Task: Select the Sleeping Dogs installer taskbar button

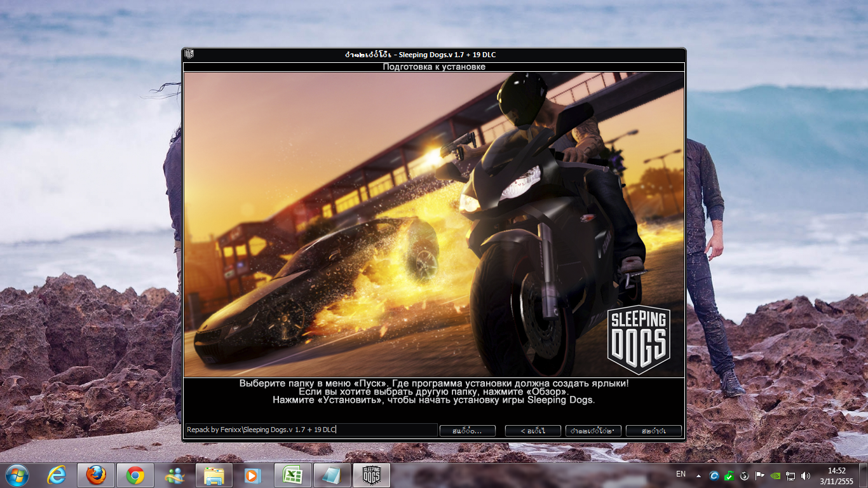Action: [371, 475]
